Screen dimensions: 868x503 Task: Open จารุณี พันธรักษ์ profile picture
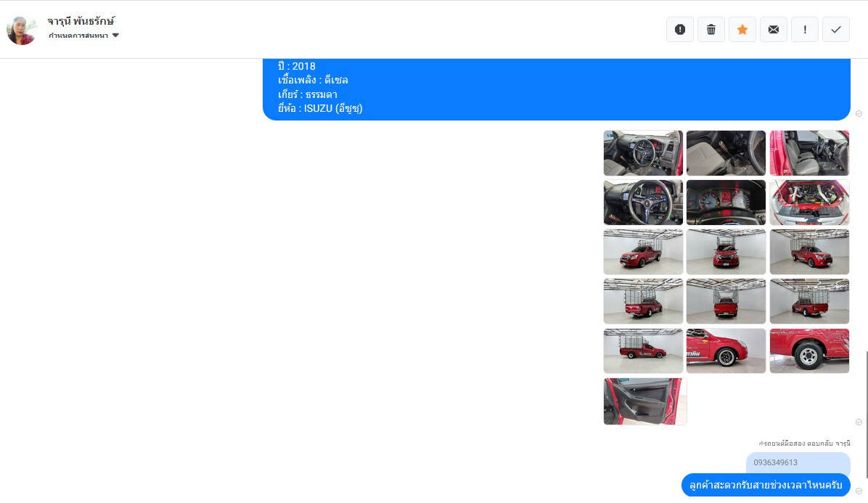coord(22,30)
